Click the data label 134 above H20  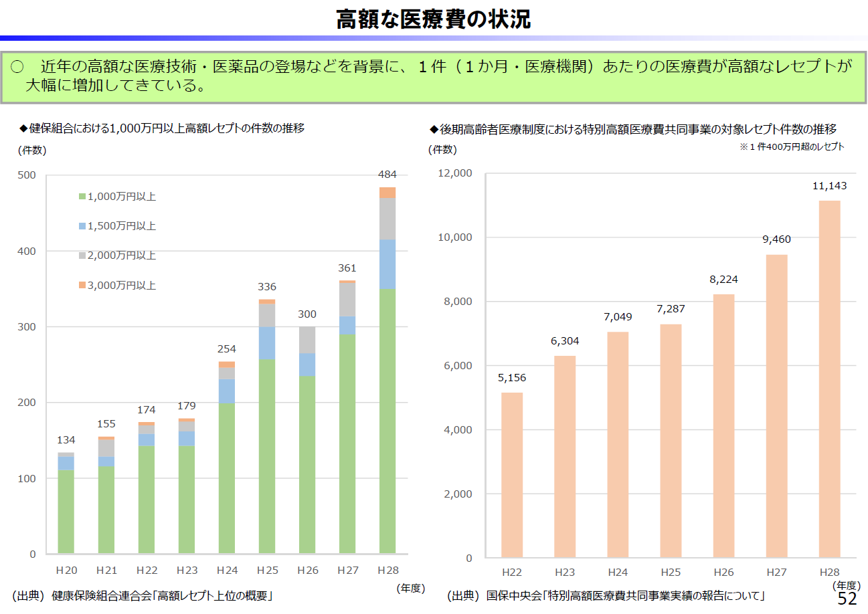(x=66, y=440)
